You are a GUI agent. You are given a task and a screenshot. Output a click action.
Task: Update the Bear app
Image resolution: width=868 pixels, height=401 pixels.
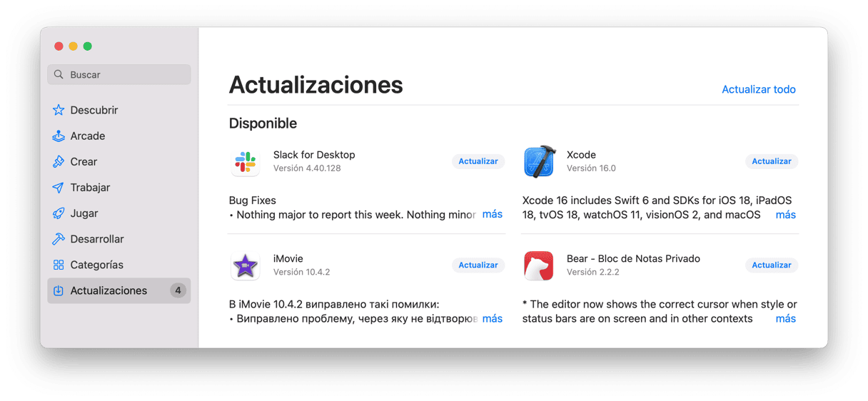click(x=772, y=265)
